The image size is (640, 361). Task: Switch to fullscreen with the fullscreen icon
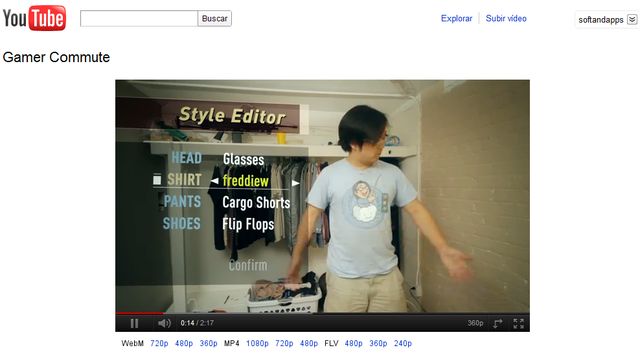pos(518,323)
